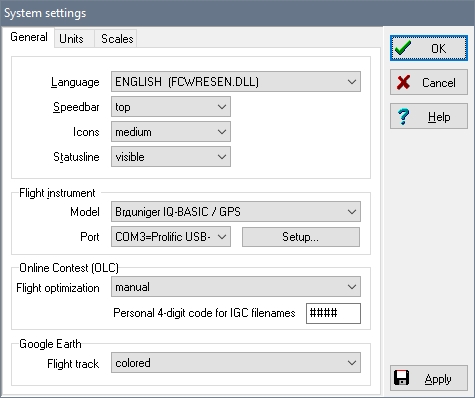Open the Google Earth Flight track dropdown
Viewport: 475px width, 398px height.
pyautogui.click(x=236, y=363)
